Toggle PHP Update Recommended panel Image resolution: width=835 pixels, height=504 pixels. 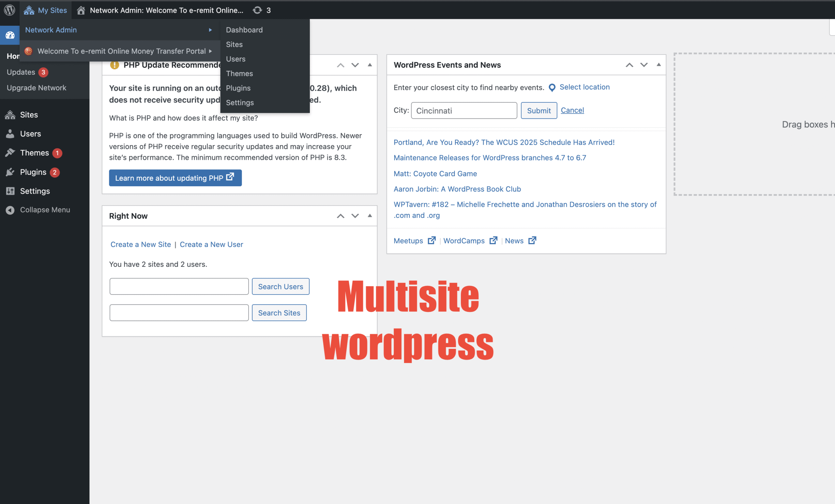[x=370, y=65]
